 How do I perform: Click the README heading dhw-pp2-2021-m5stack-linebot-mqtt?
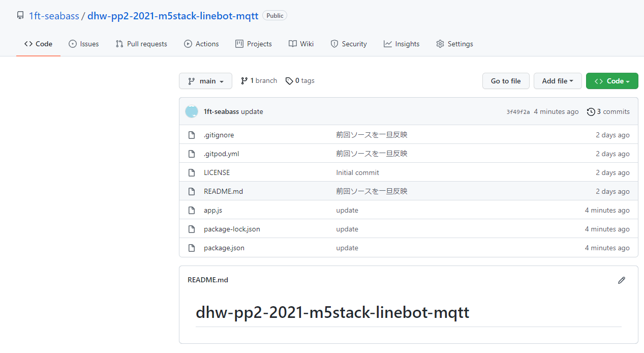[332, 312]
